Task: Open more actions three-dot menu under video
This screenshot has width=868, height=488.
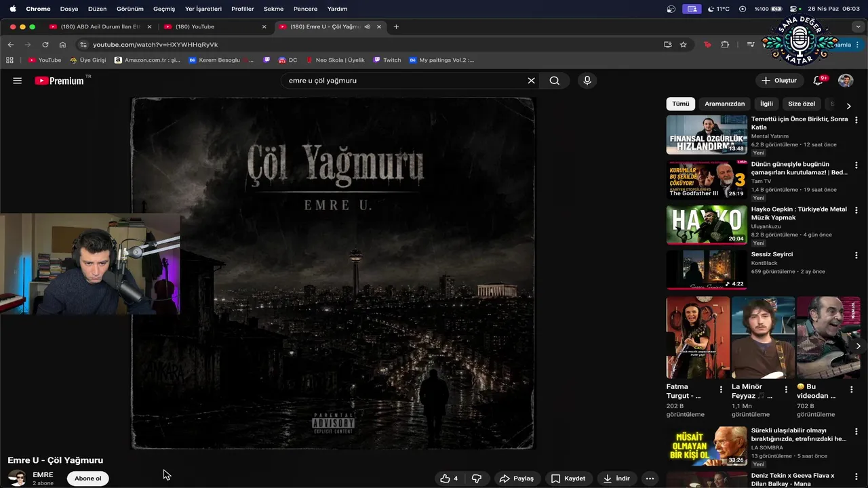Action: click(x=650, y=479)
